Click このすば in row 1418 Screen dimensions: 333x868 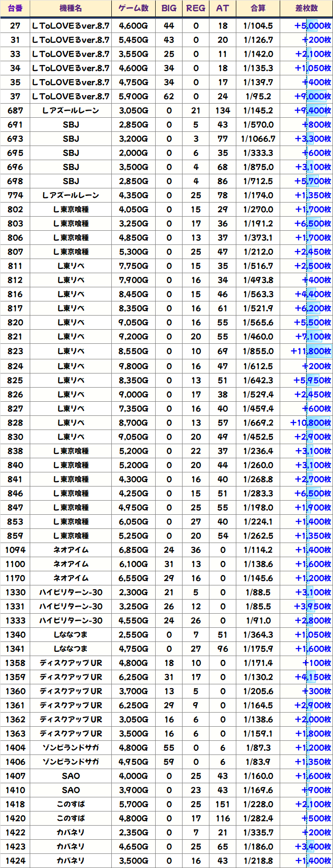(71, 804)
